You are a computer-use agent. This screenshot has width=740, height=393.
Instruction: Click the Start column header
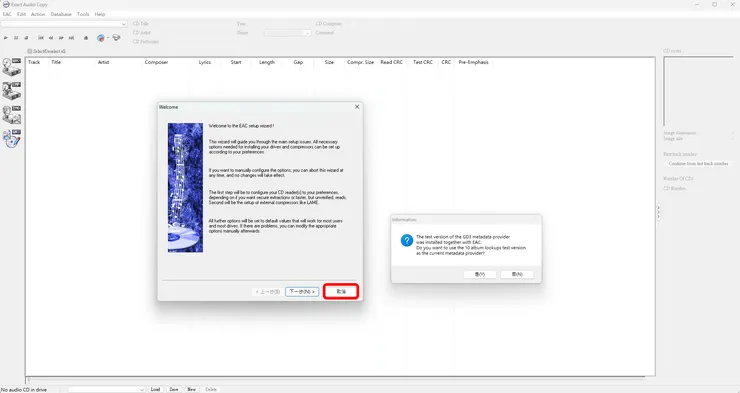click(236, 62)
